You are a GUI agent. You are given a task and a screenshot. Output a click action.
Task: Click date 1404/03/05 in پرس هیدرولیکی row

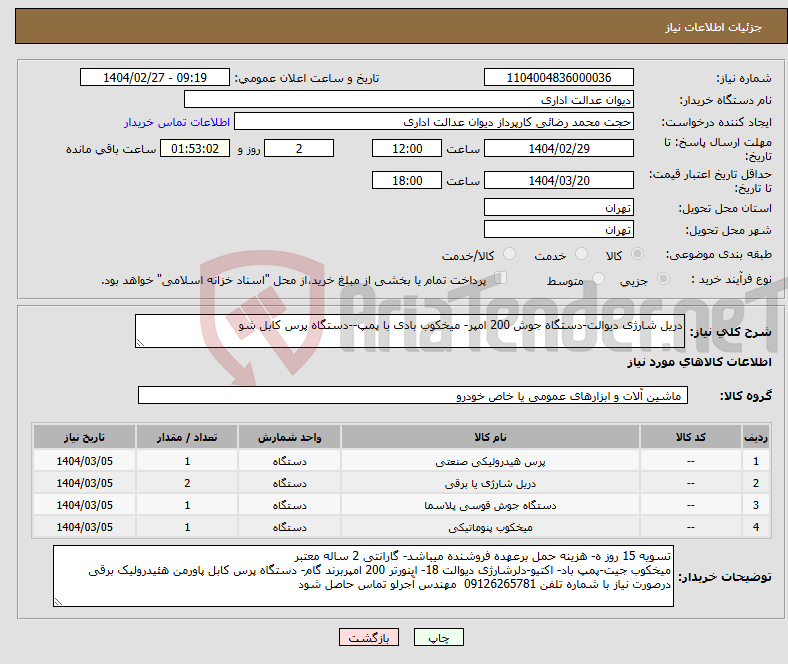point(84,461)
